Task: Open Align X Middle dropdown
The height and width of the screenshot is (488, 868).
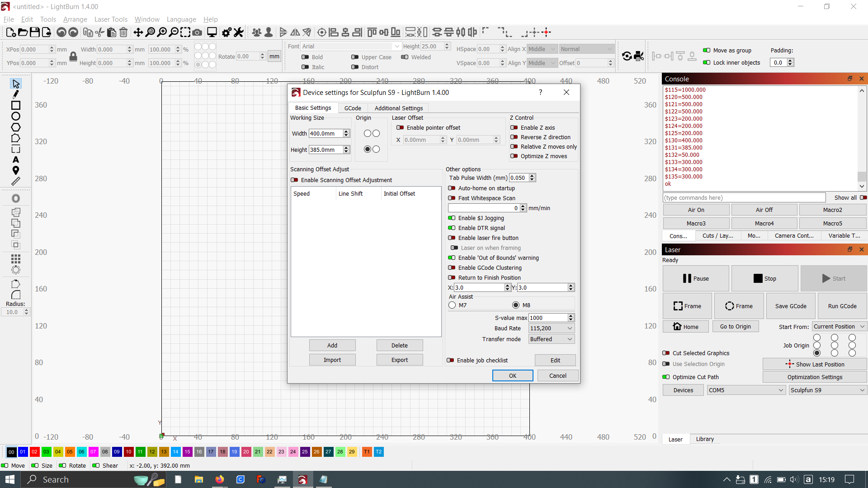Action: (542, 49)
